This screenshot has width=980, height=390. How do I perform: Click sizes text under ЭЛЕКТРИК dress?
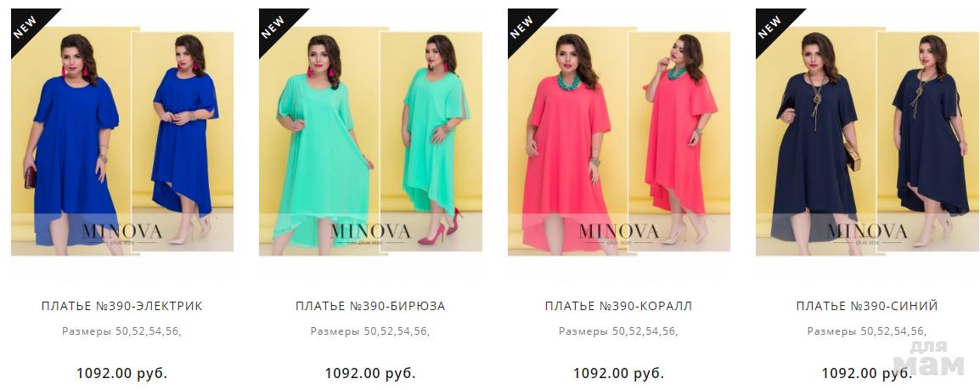tap(122, 331)
